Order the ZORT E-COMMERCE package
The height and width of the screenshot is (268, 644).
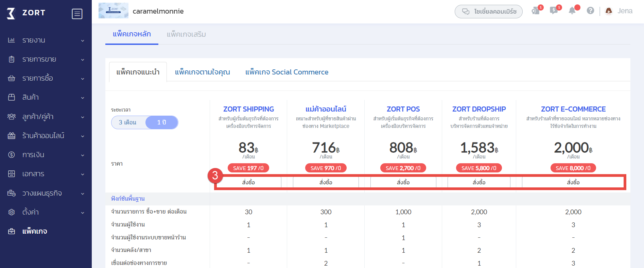(x=573, y=182)
